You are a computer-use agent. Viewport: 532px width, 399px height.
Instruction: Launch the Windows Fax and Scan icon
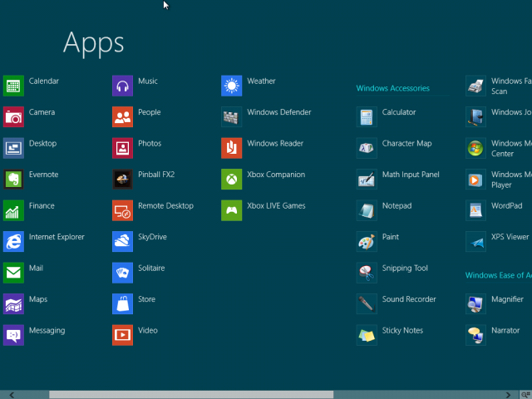[475, 86]
